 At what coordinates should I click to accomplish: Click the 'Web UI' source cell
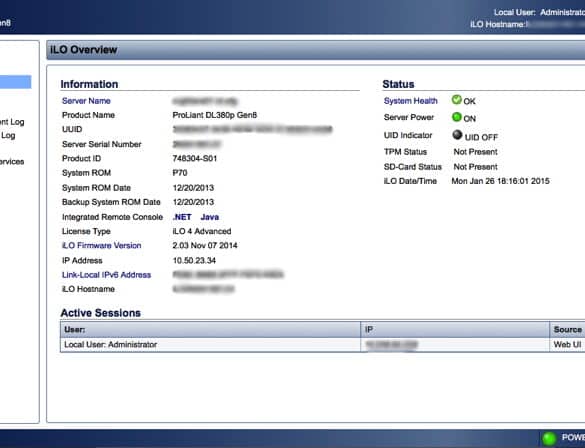click(567, 345)
